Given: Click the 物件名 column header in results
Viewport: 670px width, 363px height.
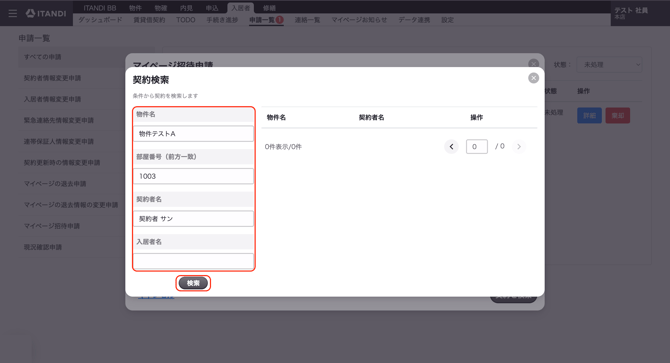Looking at the screenshot, I should pyautogui.click(x=276, y=117).
